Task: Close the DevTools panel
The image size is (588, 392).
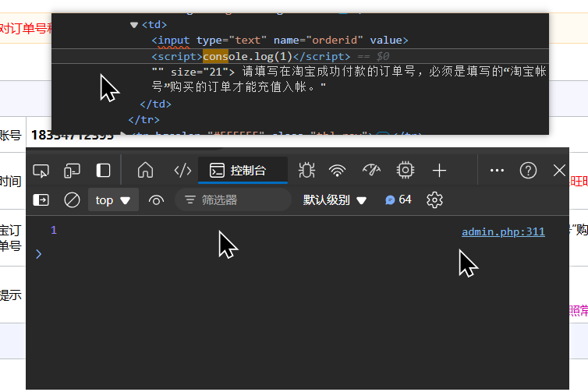Action: click(x=559, y=171)
